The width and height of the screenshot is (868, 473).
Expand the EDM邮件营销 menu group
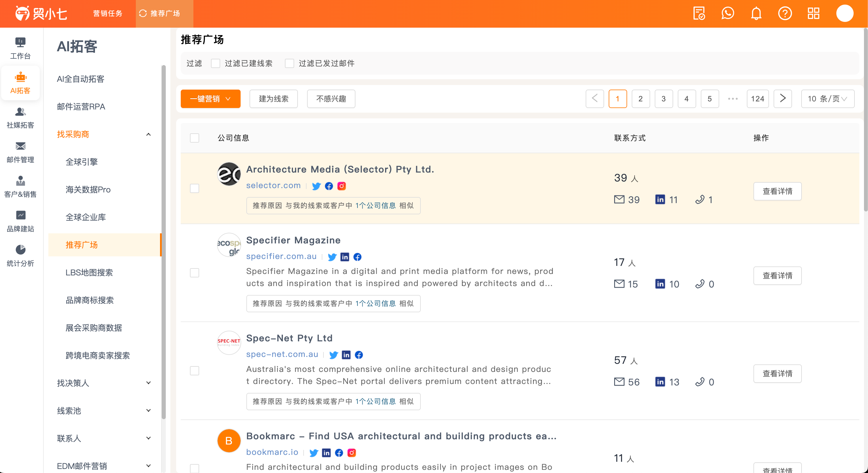point(148,466)
